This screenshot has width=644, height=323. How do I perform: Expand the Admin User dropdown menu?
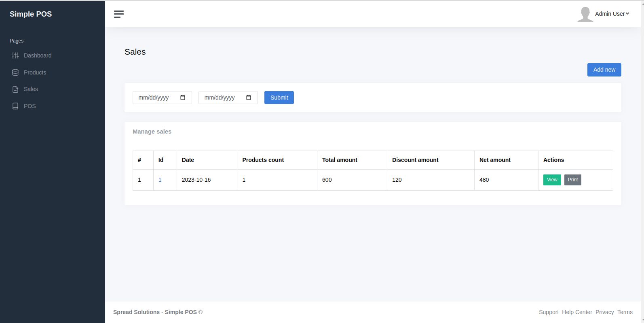pos(612,14)
